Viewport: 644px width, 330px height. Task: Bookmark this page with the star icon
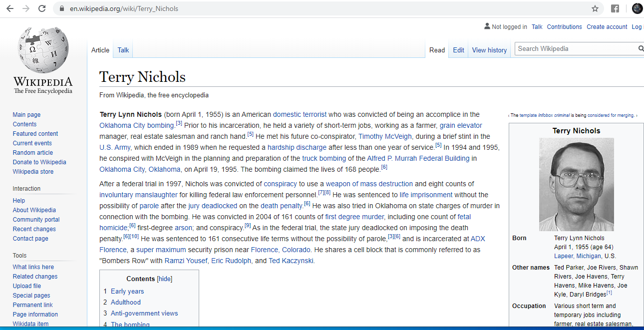point(595,8)
